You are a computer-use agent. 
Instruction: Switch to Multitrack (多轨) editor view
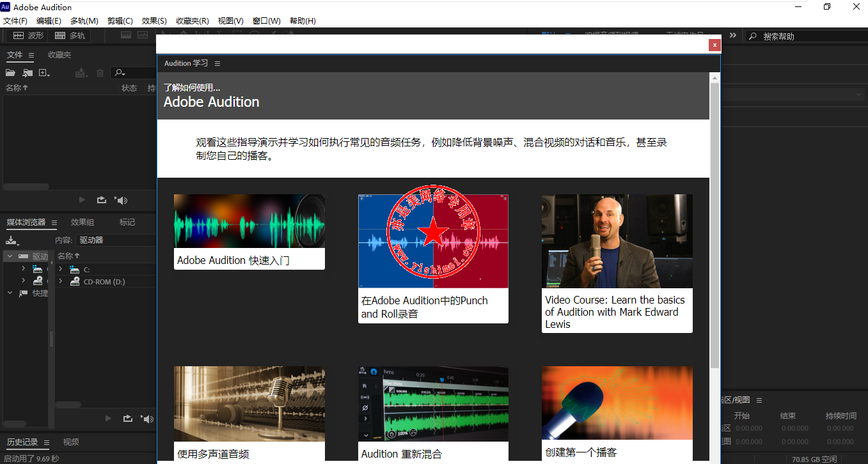coord(70,36)
